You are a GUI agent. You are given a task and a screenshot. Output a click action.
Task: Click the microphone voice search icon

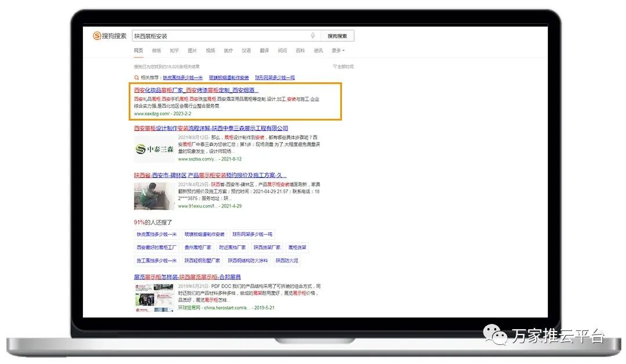click(313, 36)
